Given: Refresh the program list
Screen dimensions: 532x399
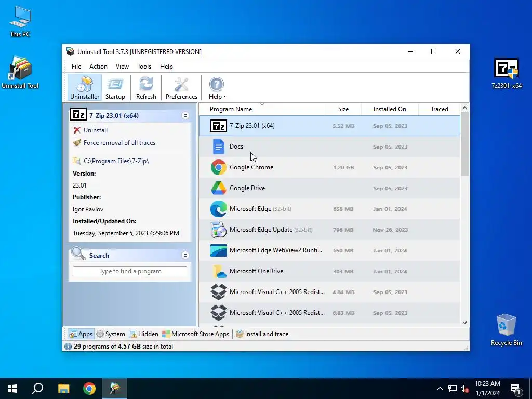Looking at the screenshot, I should tap(146, 88).
